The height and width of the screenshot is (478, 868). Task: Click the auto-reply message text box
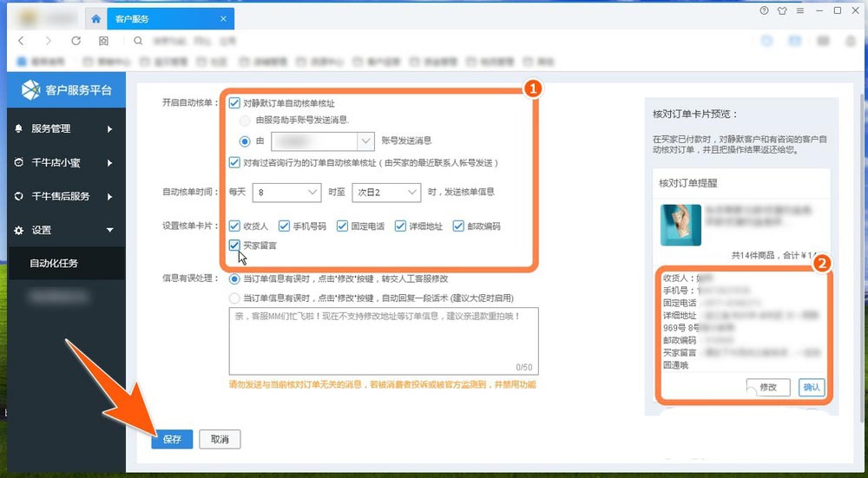click(384, 341)
